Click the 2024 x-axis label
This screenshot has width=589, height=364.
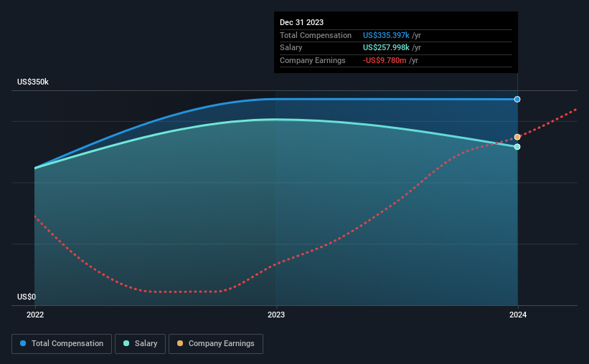(x=518, y=315)
